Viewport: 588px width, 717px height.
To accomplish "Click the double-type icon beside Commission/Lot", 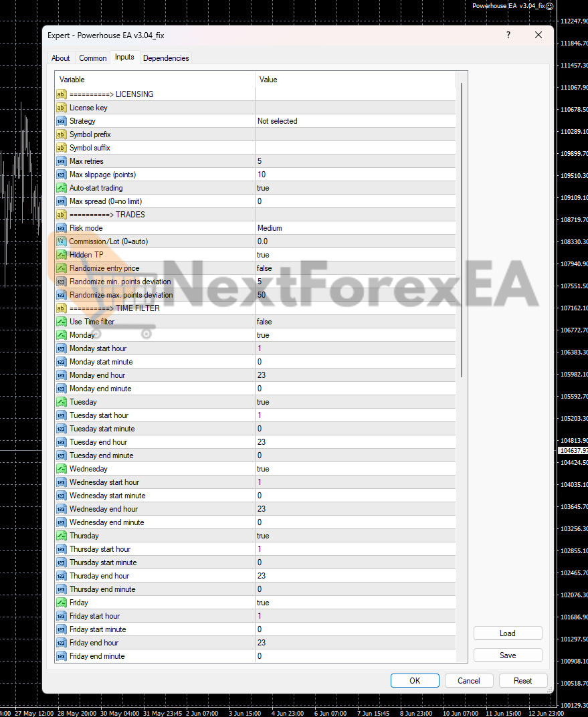I will click(x=61, y=241).
